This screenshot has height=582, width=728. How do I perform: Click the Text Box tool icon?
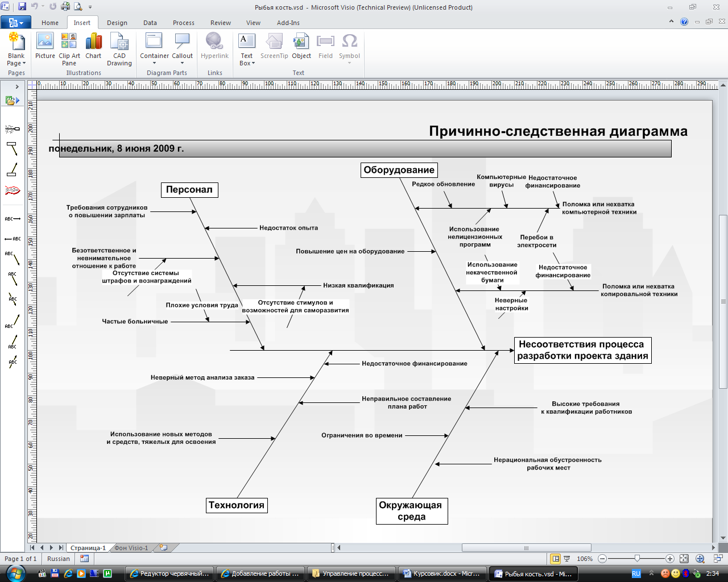[x=246, y=41]
